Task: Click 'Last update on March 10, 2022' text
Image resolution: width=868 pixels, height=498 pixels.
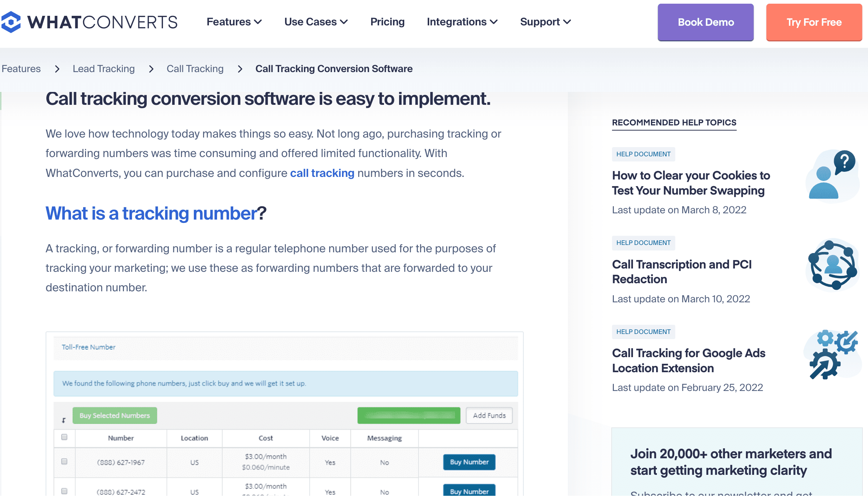Action: [681, 299]
